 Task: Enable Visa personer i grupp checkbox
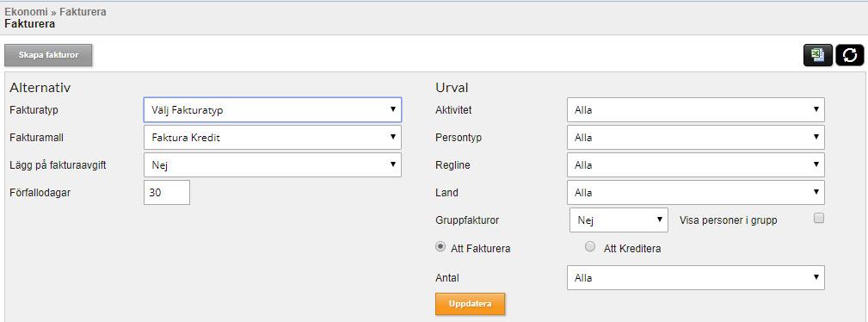tap(819, 219)
